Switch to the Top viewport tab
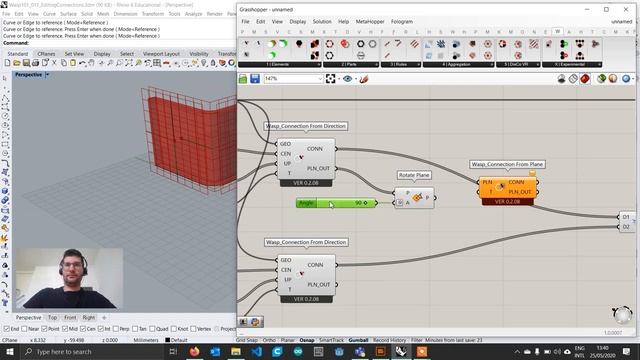This screenshot has height=360, width=640. (53, 317)
